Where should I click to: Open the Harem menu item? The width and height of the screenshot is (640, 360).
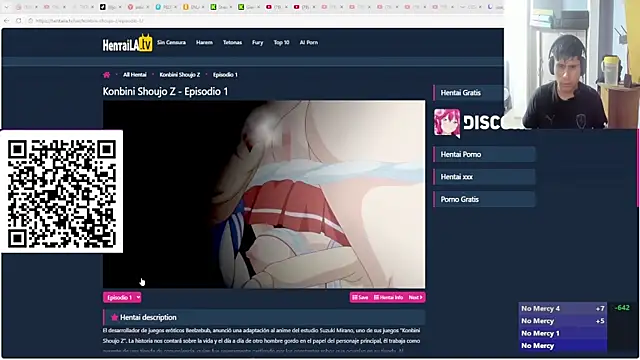(204, 42)
